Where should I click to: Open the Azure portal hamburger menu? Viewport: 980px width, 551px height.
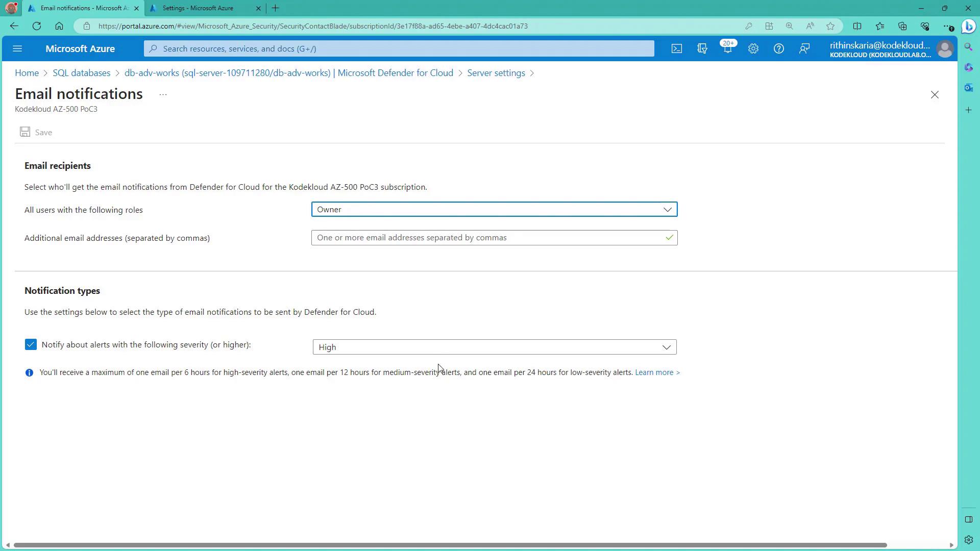pos(17,49)
